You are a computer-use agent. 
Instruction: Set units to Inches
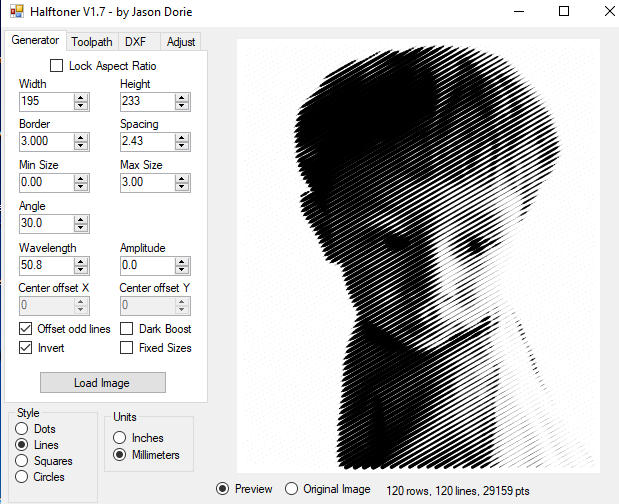pos(120,438)
